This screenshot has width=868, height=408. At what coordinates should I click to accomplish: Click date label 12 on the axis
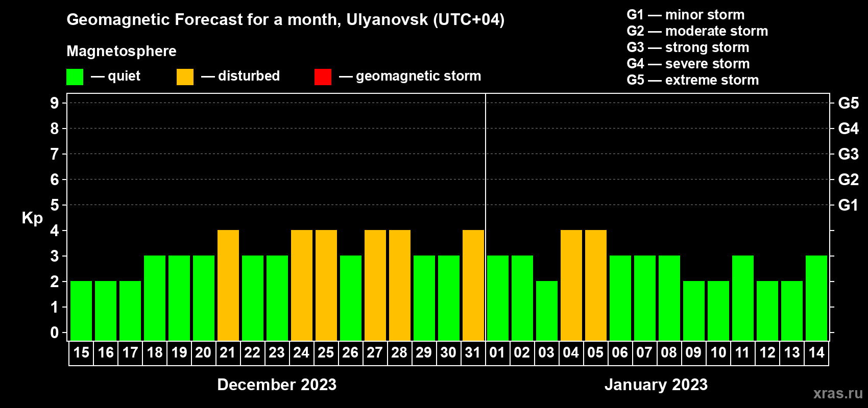[767, 353]
